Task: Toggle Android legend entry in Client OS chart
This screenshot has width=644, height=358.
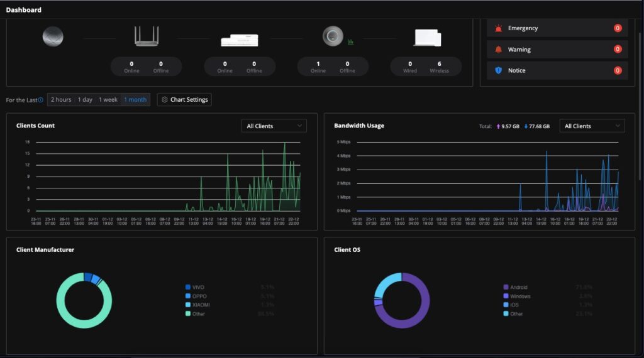Action: (519, 287)
